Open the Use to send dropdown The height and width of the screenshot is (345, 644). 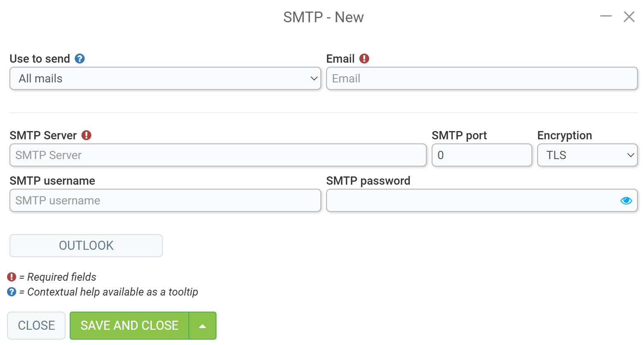[165, 78]
